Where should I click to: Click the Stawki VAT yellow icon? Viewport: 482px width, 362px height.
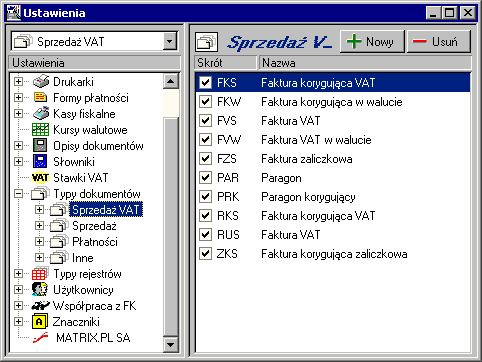(x=40, y=178)
